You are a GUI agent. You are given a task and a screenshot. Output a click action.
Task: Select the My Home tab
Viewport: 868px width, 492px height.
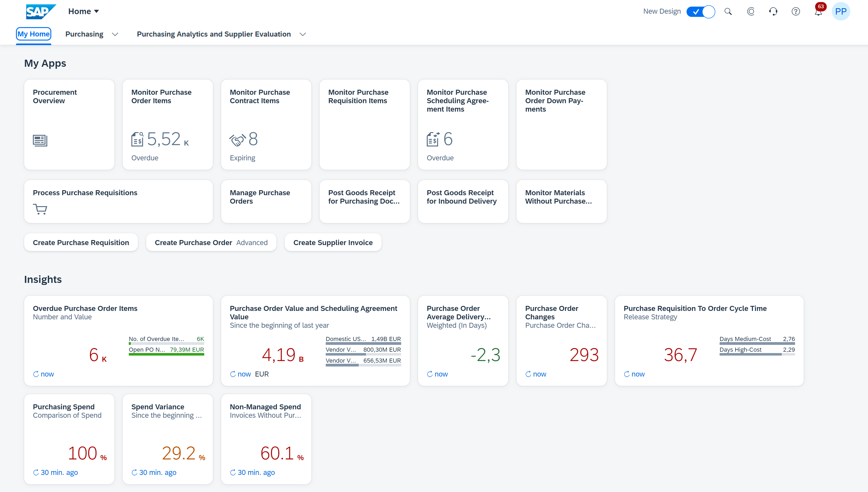coord(34,34)
